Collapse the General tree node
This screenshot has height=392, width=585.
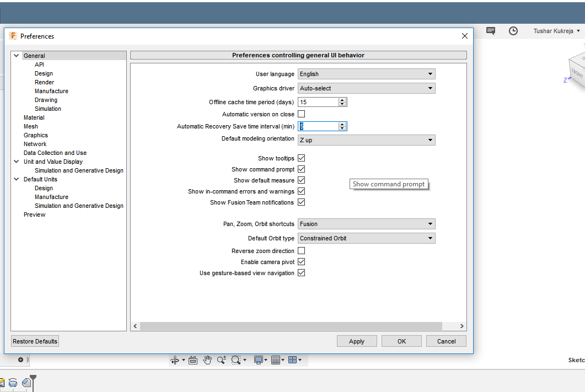tap(17, 56)
